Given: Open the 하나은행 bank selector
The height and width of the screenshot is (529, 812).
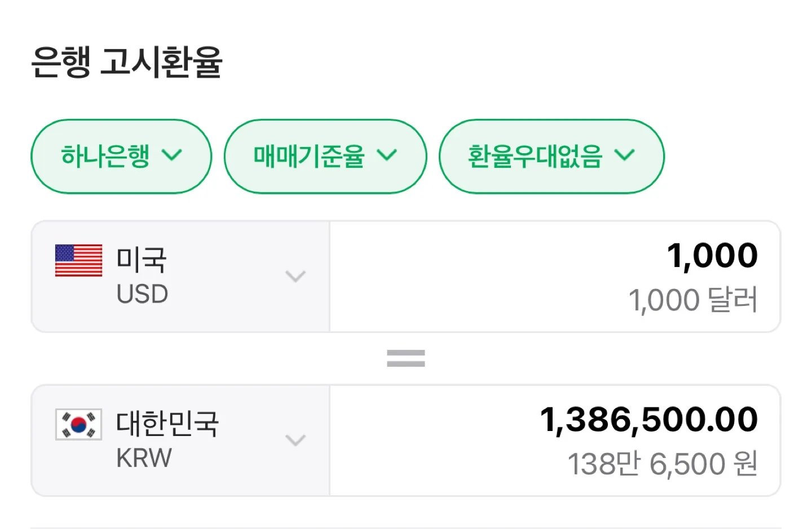Looking at the screenshot, I should [x=121, y=156].
